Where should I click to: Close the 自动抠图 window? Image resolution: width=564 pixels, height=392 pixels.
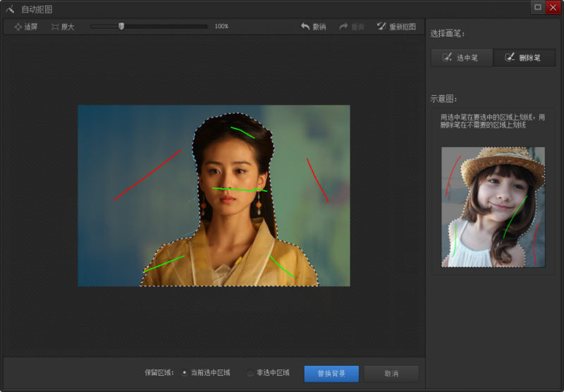[553, 7]
